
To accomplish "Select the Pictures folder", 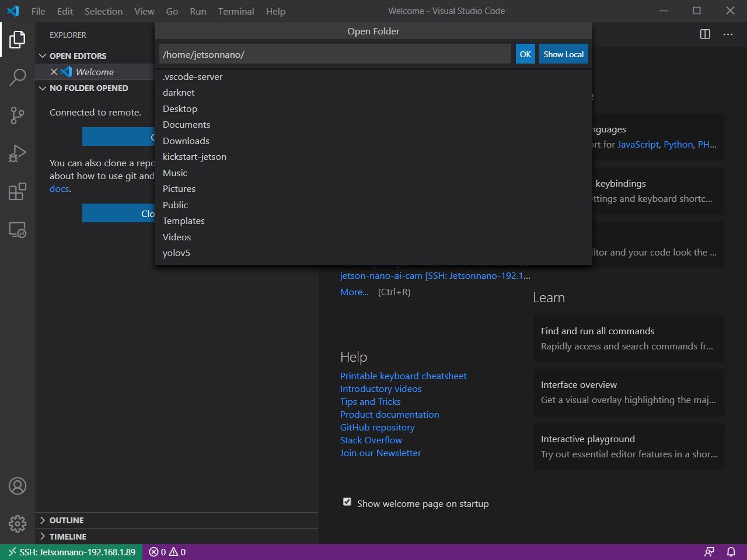I will point(373,189).
